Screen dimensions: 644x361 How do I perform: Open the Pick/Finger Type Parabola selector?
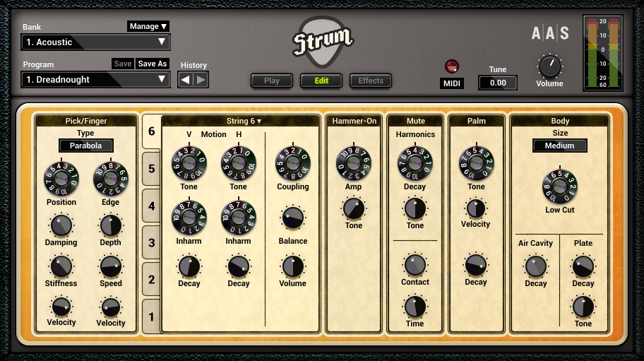[x=86, y=146]
